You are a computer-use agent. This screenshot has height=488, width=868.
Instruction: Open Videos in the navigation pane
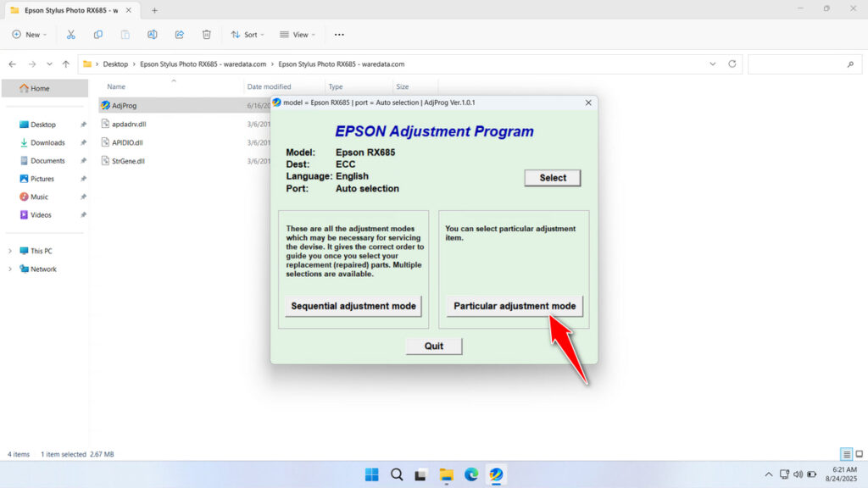41,214
